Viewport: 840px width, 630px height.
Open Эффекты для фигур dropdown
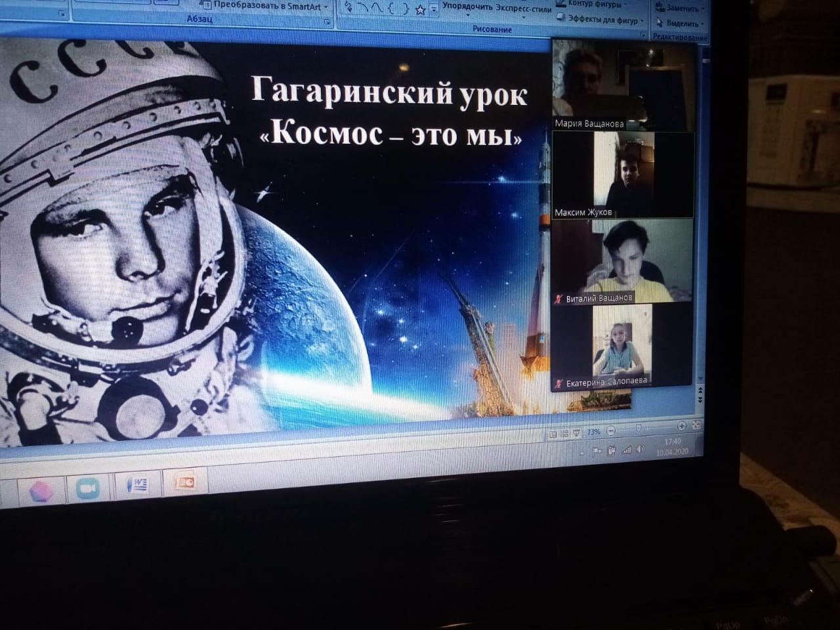pyautogui.click(x=599, y=20)
